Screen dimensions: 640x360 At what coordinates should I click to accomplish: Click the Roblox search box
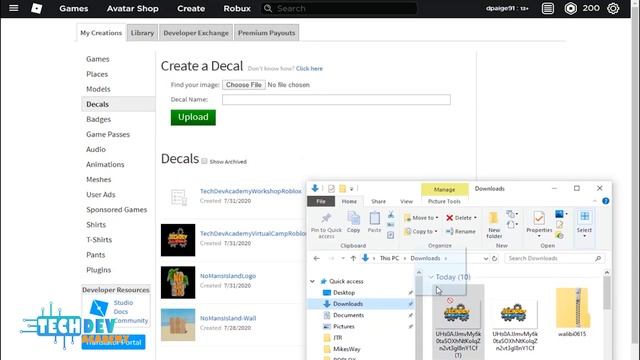[x=339, y=8]
